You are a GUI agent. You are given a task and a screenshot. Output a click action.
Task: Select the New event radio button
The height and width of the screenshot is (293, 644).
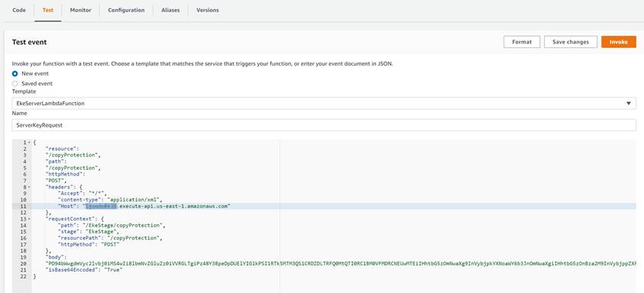[15, 74]
